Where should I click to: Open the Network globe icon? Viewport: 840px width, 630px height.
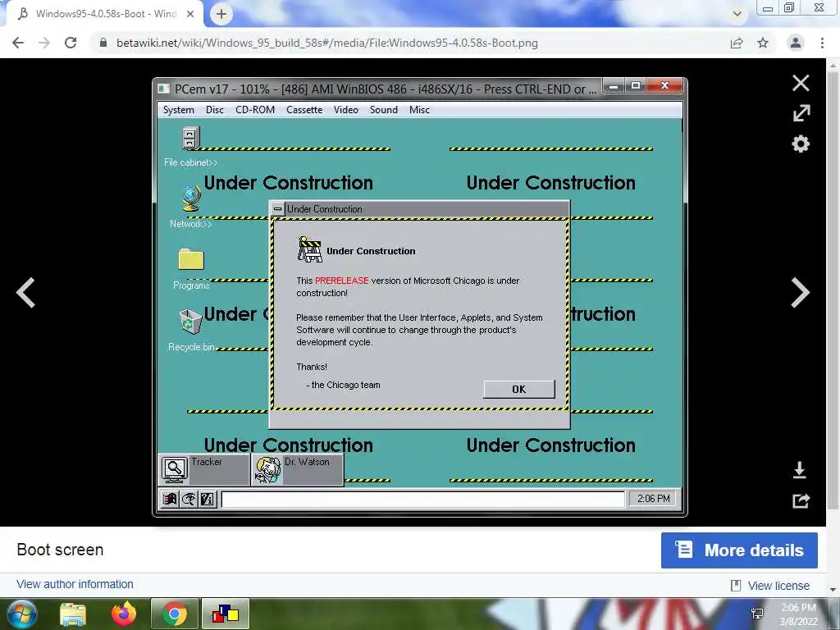click(191, 199)
